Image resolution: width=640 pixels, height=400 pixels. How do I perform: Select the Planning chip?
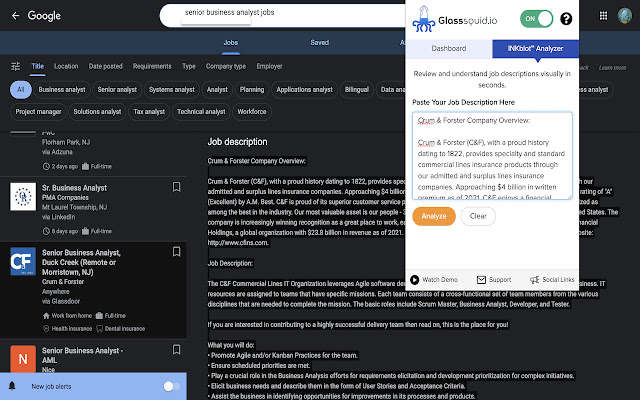252,90
